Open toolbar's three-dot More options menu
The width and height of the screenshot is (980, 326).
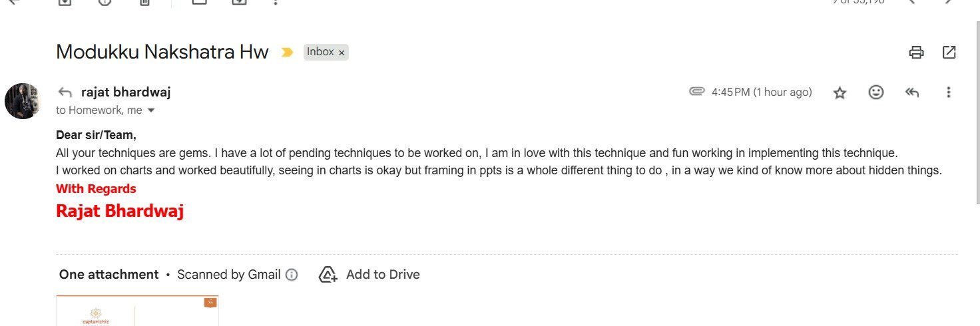(276, 2)
